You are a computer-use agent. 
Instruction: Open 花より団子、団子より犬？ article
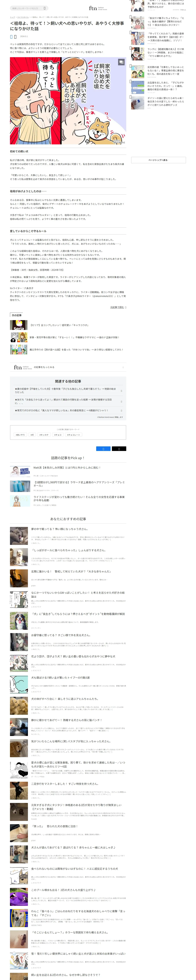point(73,656)
